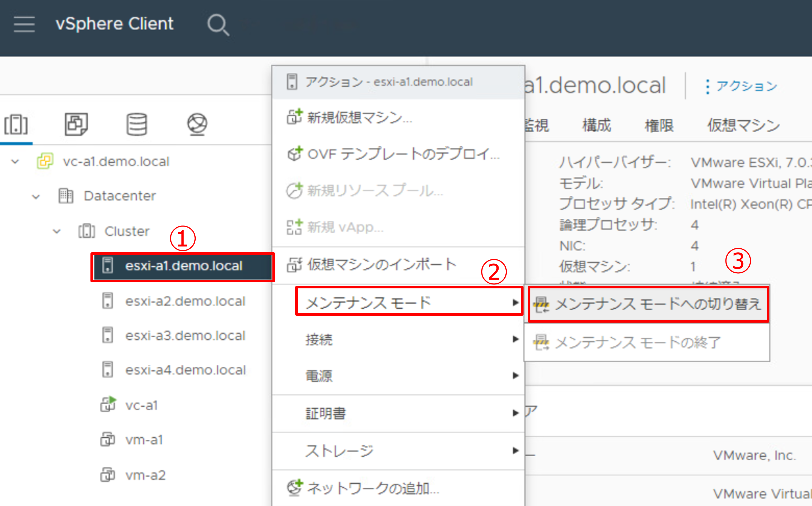The image size is (812, 506).
Task: Open the 証明書 menu entry
Action: coord(398,413)
